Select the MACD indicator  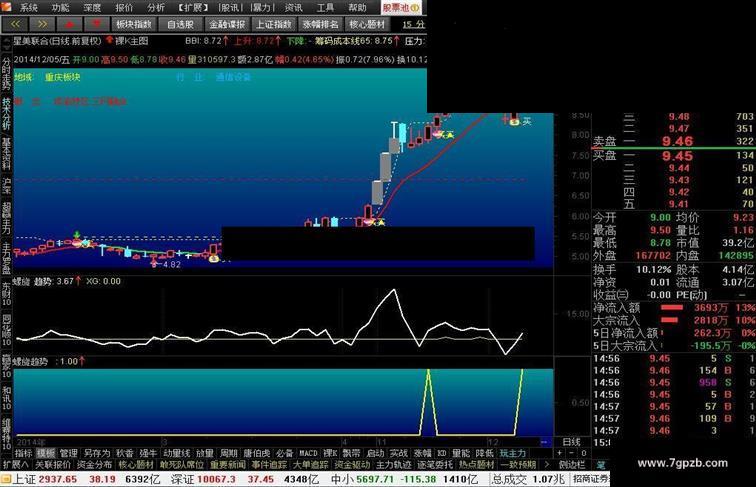click(x=308, y=453)
